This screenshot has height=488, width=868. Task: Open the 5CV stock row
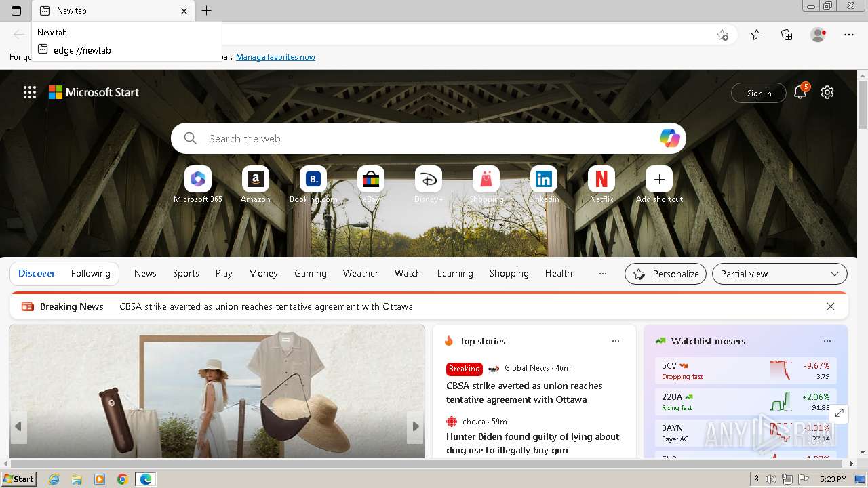click(x=746, y=371)
